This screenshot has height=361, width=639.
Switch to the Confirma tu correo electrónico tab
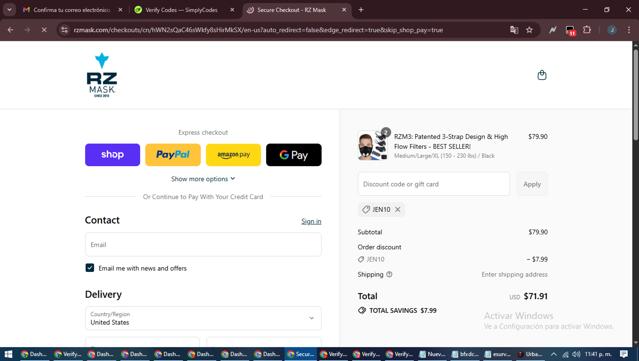pos(73,10)
